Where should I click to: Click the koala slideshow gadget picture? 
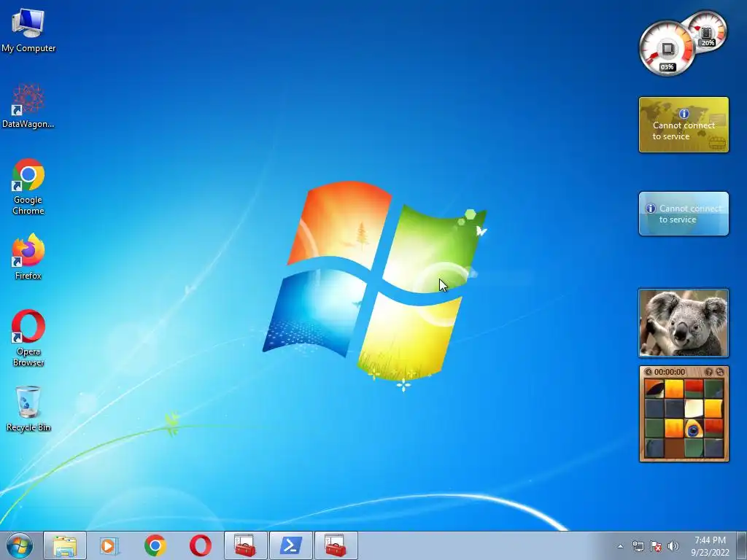684,323
